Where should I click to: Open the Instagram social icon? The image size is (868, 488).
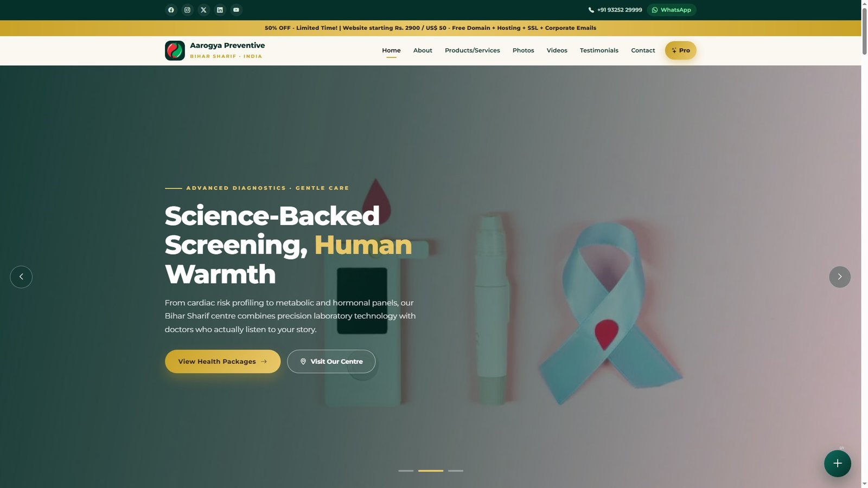coord(187,10)
